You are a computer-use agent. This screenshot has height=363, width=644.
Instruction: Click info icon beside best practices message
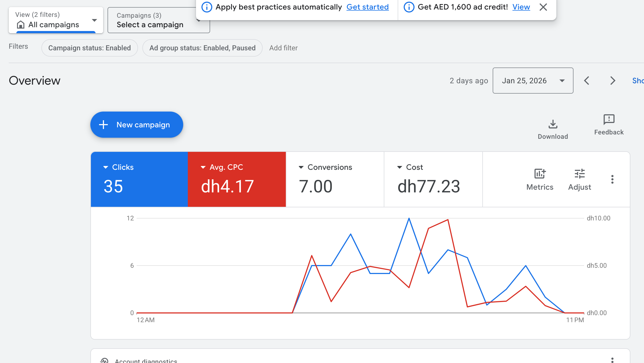[207, 7]
